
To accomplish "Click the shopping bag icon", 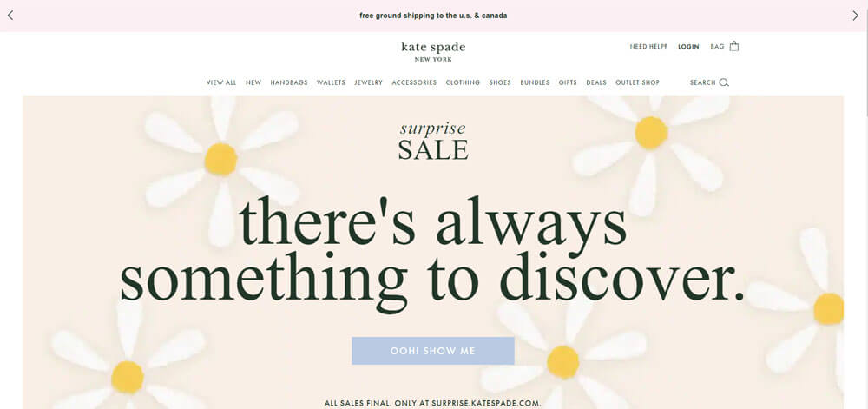I will [x=734, y=46].
